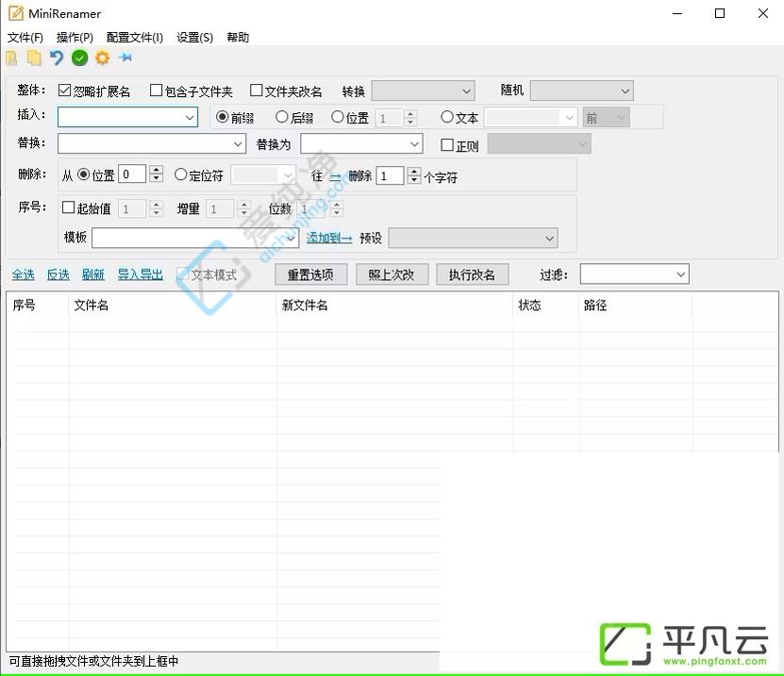Click the 反选 link
The height and width of the screenshot is (676, 784).
58,274
